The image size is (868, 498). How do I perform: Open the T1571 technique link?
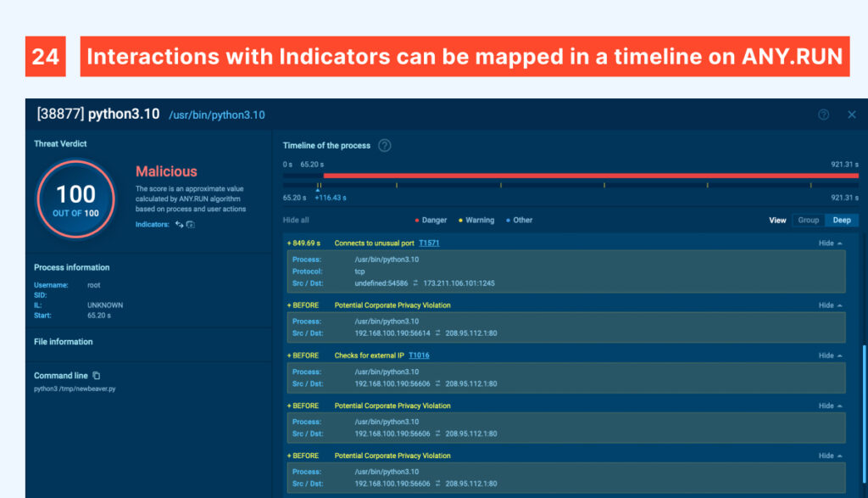click(x=429, y=243)
